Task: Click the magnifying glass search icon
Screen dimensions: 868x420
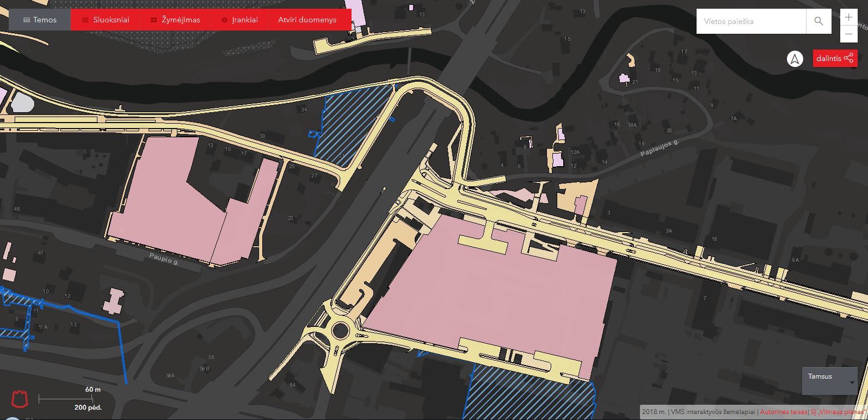Action: tap(818, 21)
